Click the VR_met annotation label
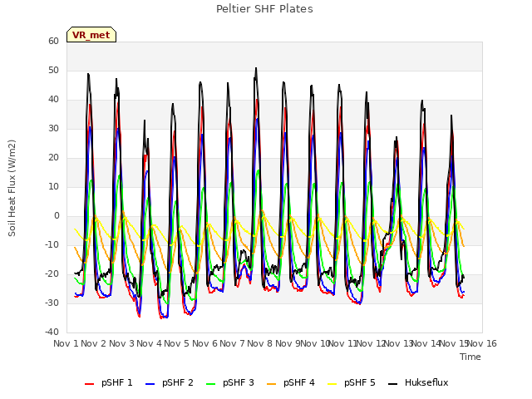Viewport: 532px width, 399px height. [x=91, y=35]
